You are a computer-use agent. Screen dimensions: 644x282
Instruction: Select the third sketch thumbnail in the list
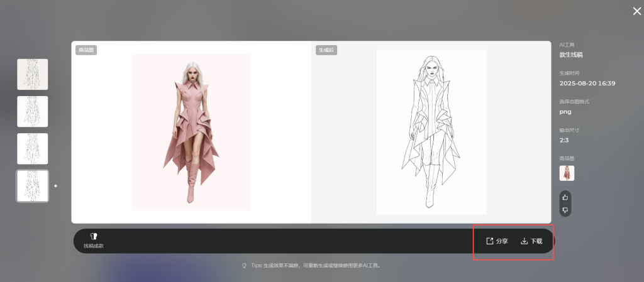click(33, 149)
